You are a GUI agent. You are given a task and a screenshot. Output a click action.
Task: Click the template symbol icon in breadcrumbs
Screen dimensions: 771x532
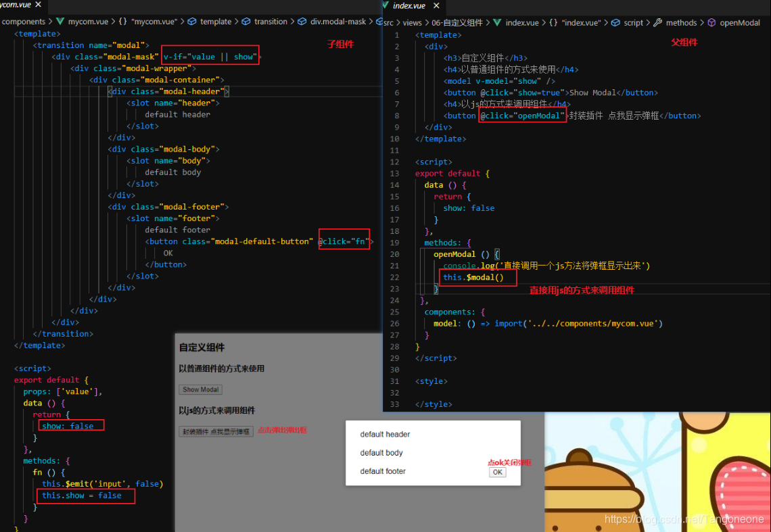[x=192, y=22]
